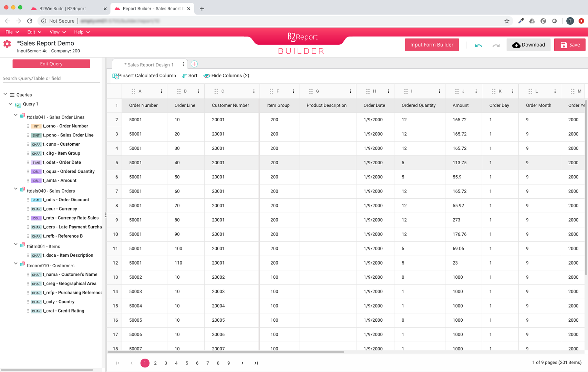Open column F options menu
588x372 pixels.
coord(293,91)
